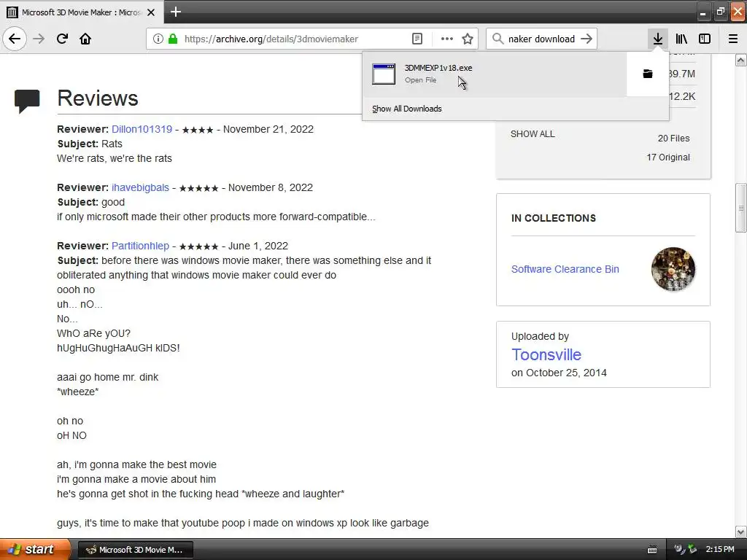
Task: Open a new browser tab
Action: [175, 12]
